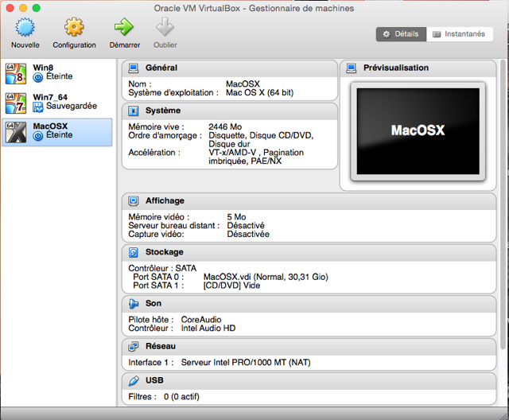
Task: Click the Nouvelle toolbar label
Action: (25, 45)
